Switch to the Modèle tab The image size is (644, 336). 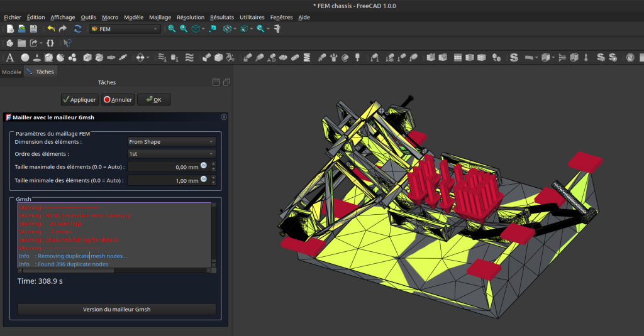11,72
